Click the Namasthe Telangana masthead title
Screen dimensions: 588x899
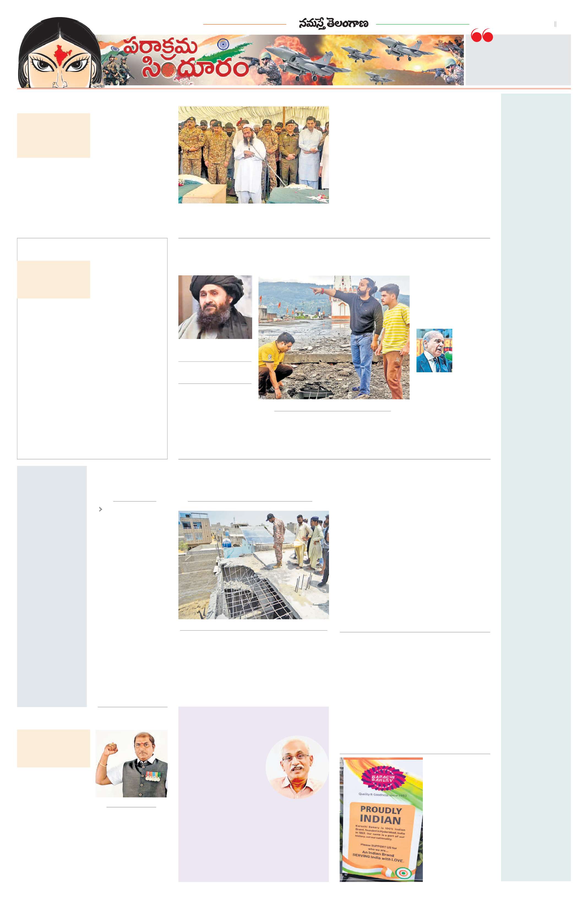tap(333, 24)
